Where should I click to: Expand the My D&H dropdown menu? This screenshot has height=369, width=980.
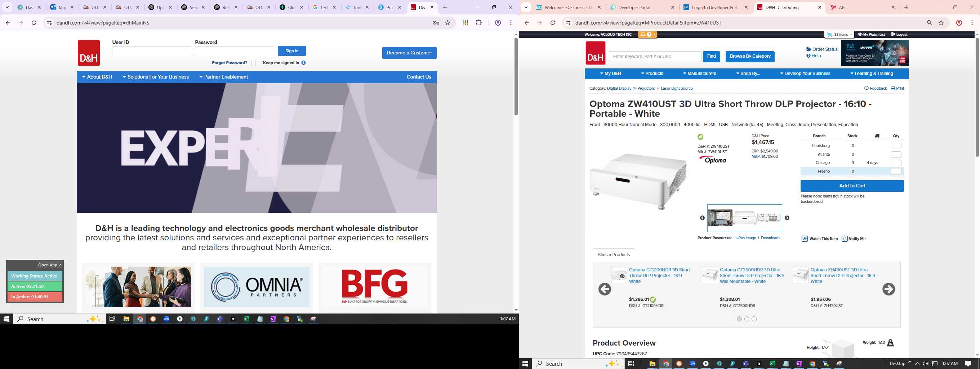pyautogui.click(x=611, y=74)
